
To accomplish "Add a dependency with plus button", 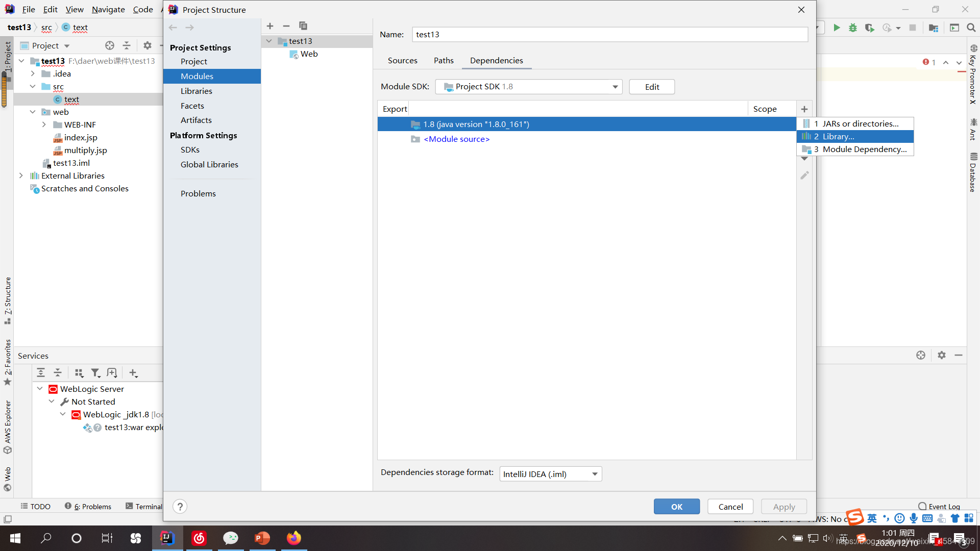I will coord(804,109).
